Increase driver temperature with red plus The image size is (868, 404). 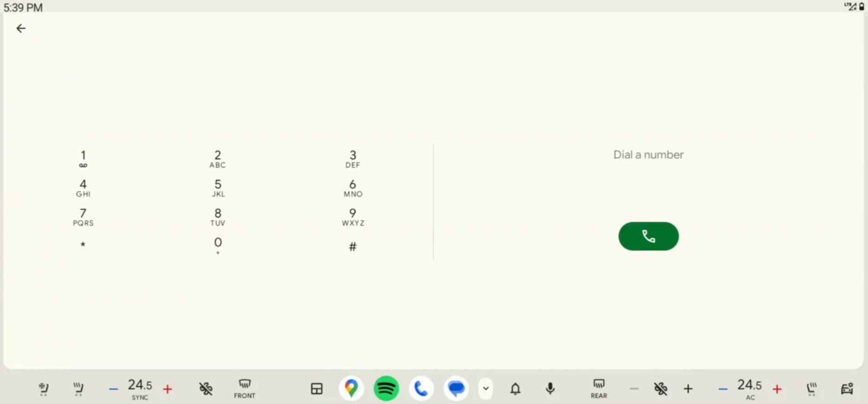(x=168, y=389)
